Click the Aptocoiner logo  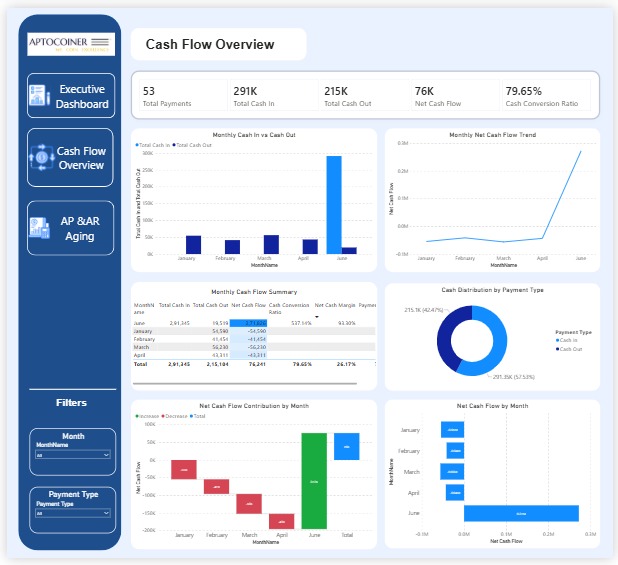[71, 44]
